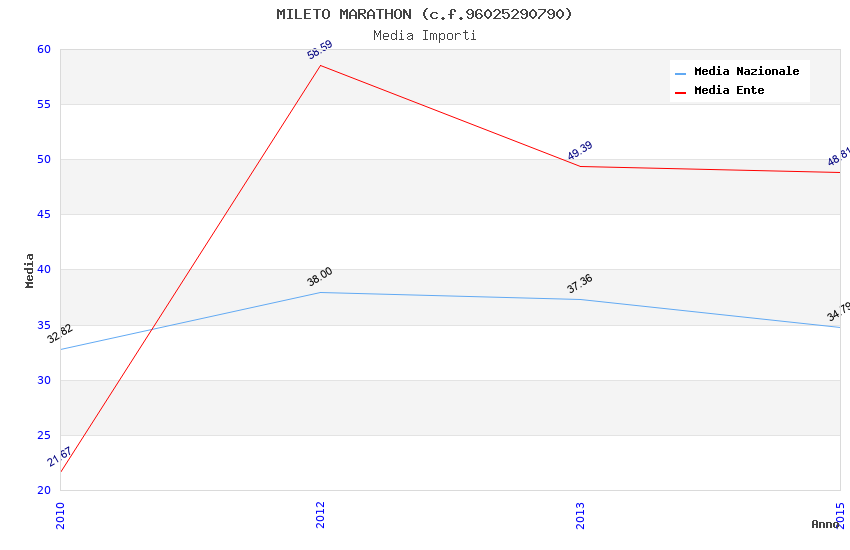The image size is (850, 550).
Task: Click the 2010 x-axis year label
Action: pyautogui.click(x=60, y=514)
